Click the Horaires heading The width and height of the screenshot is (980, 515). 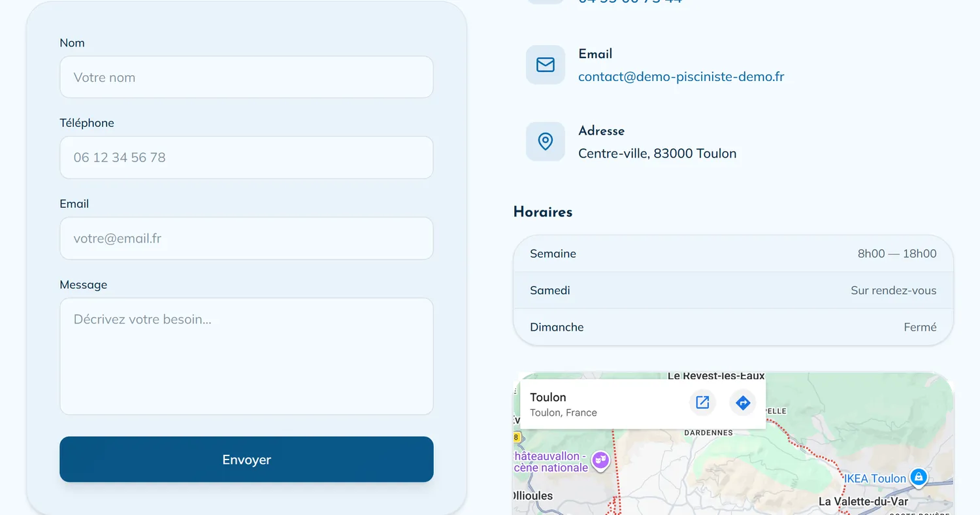(x=543, y=212)
